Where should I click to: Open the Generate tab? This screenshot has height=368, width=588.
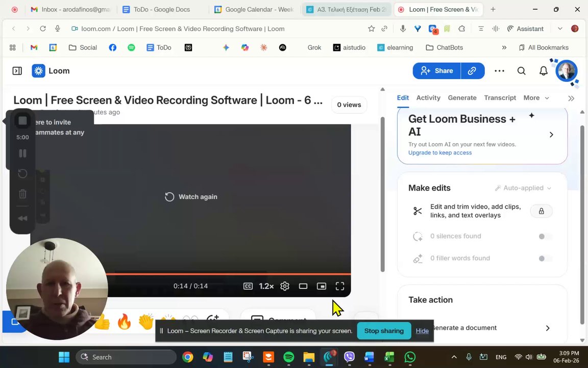pos(462,98)
